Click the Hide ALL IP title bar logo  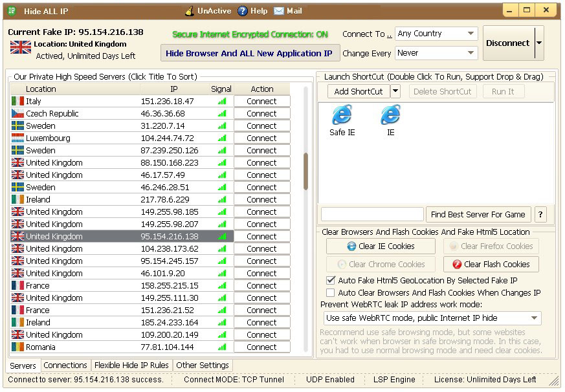coord(12,11)
